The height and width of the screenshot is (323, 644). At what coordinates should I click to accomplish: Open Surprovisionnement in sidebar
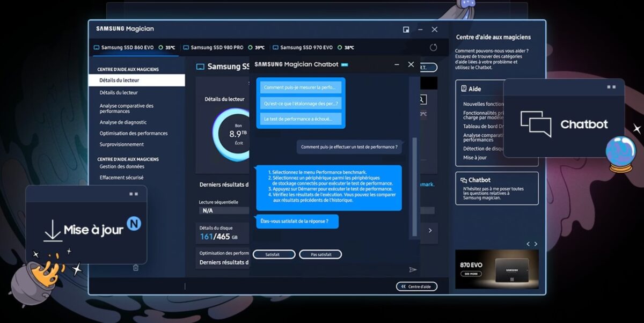coord(122,144)
